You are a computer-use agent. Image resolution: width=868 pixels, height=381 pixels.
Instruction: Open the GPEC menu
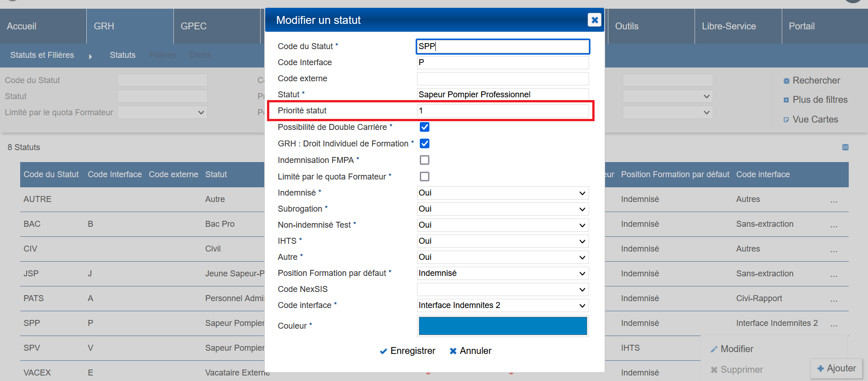coord(194,26)
